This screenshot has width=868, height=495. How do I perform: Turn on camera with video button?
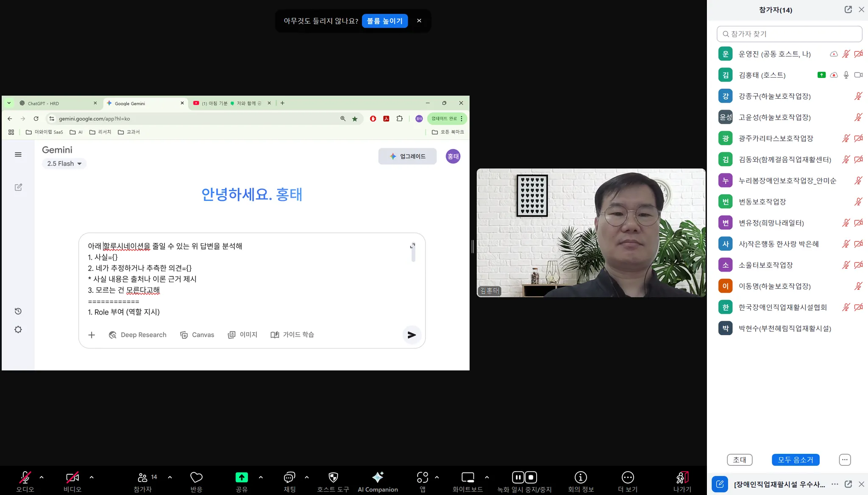click(72, 481)
